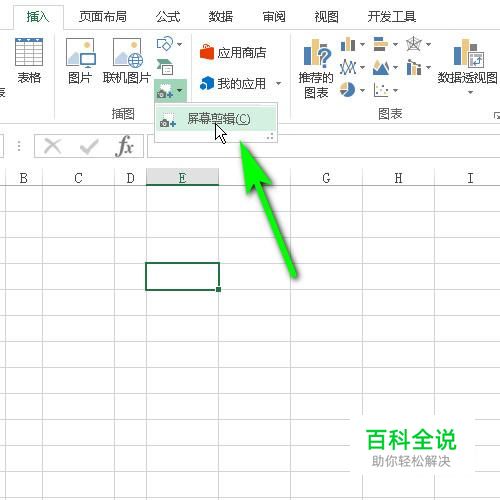
Task: Select column G header
Action: click(326, 178)
